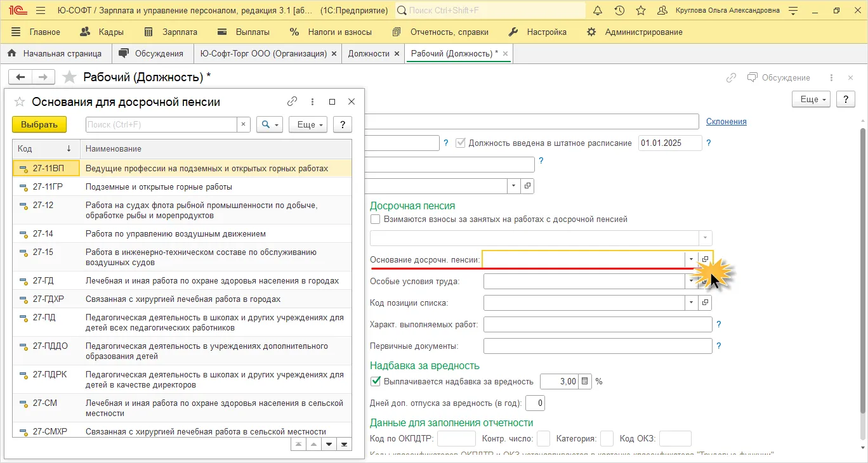Click the Код по ОКПДТР input field
The image size is (868, 463).
point(457,438)
